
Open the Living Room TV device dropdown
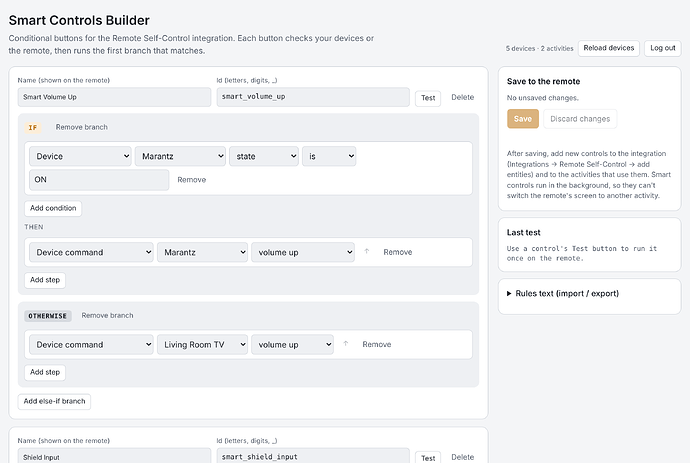coord(202,345)
